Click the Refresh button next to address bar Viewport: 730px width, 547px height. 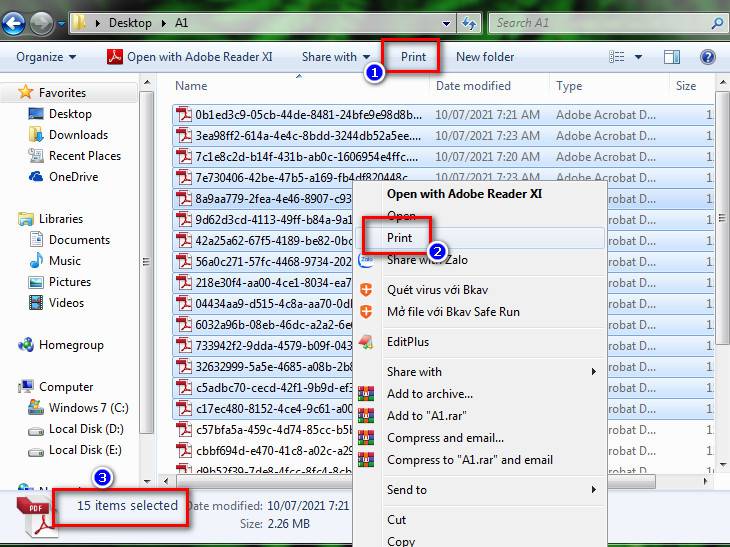pos(469,23)
